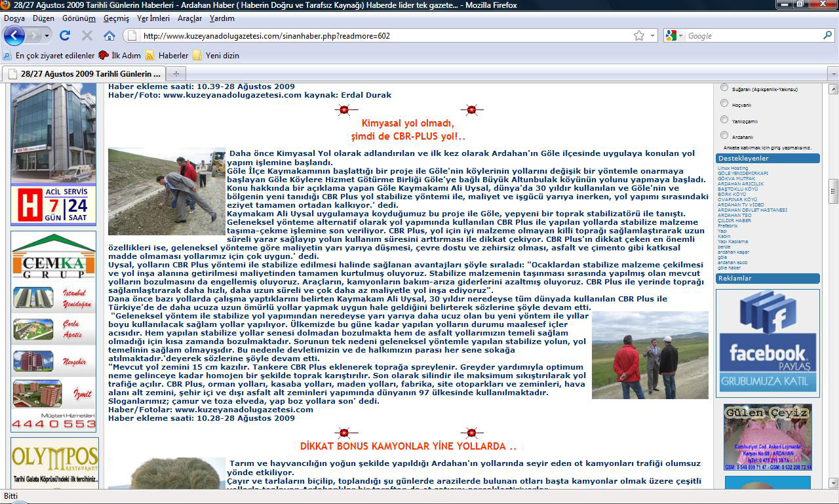Click the browser URL address field
The height and width of the screenshot is (504, 839).
point(385,35)
